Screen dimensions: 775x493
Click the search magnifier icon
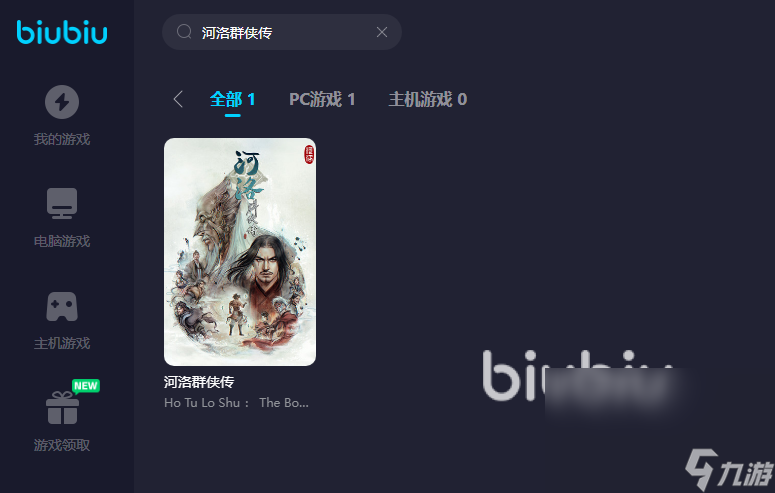tap(184, 32)
